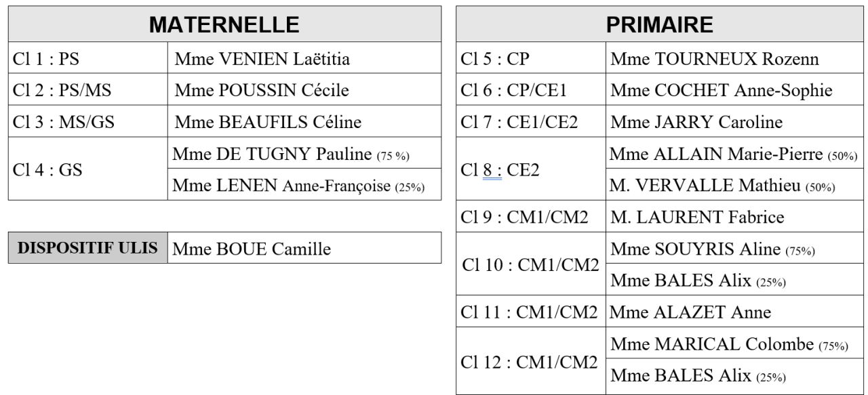
Task: Select M. VERVALLE Mathieu entry
Action: [734, 186]
